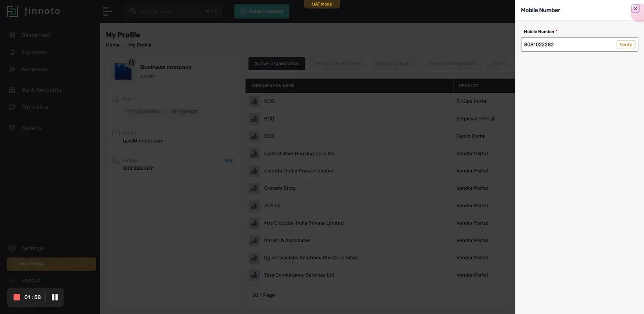Stop the screen recording

pyautogui.click(x=17, y=297)
